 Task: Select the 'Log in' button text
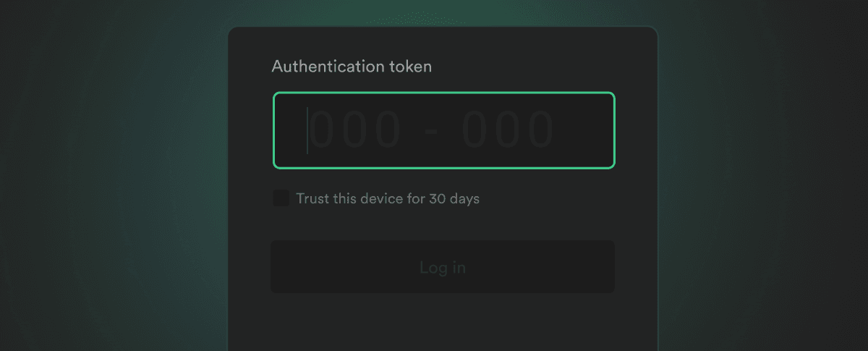pyautogui.click(x=443, y=267)
